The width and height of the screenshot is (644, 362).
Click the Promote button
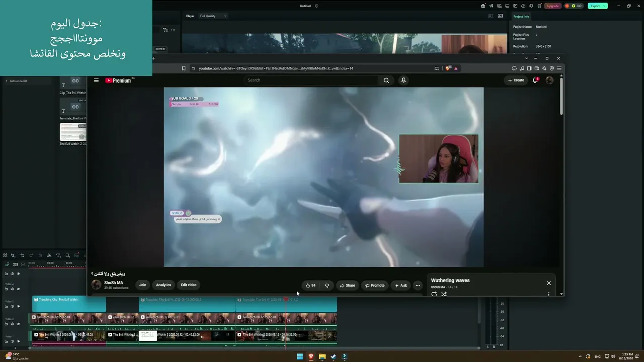coord(375,285)
